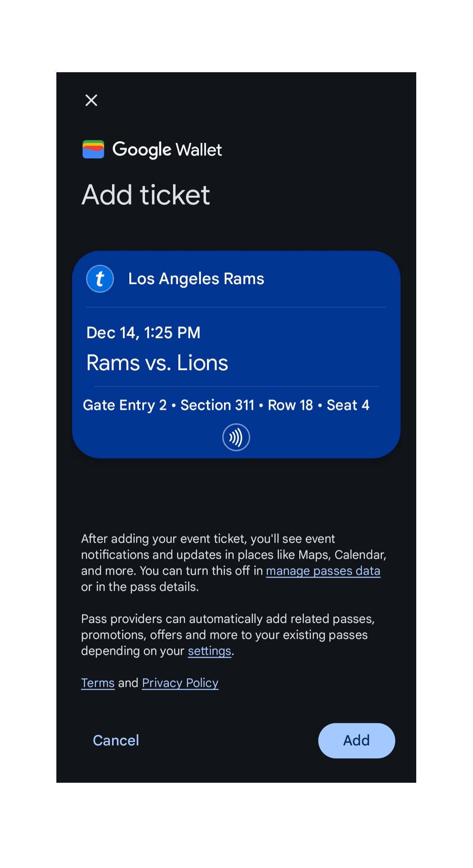
Task: Select the "Los Angeles Rams" issuer name
Action: coord(196,279)
